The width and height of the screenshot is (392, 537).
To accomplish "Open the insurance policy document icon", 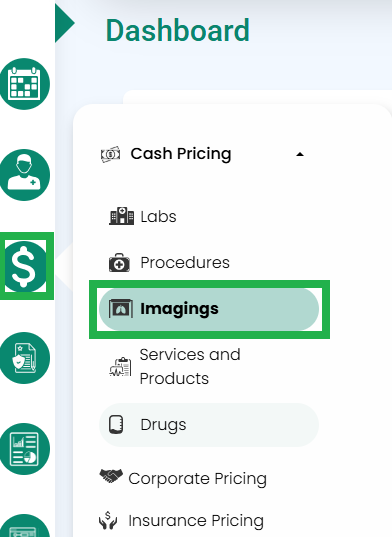I will (24, 358).
